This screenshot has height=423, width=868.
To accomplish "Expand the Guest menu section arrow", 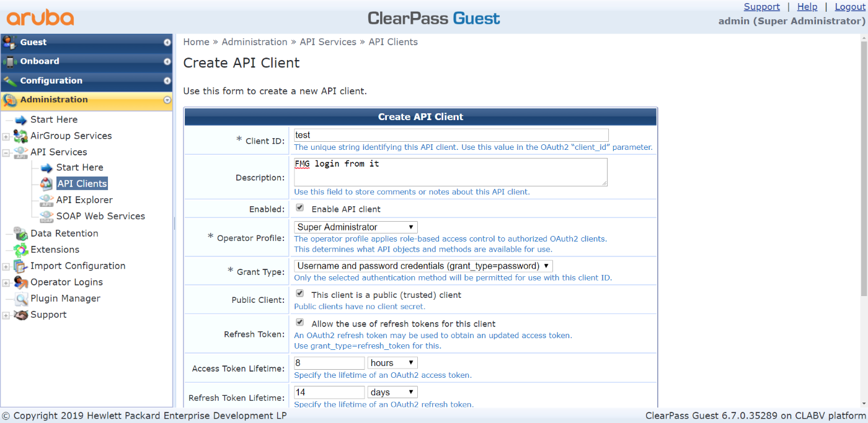I will point(167,43).
